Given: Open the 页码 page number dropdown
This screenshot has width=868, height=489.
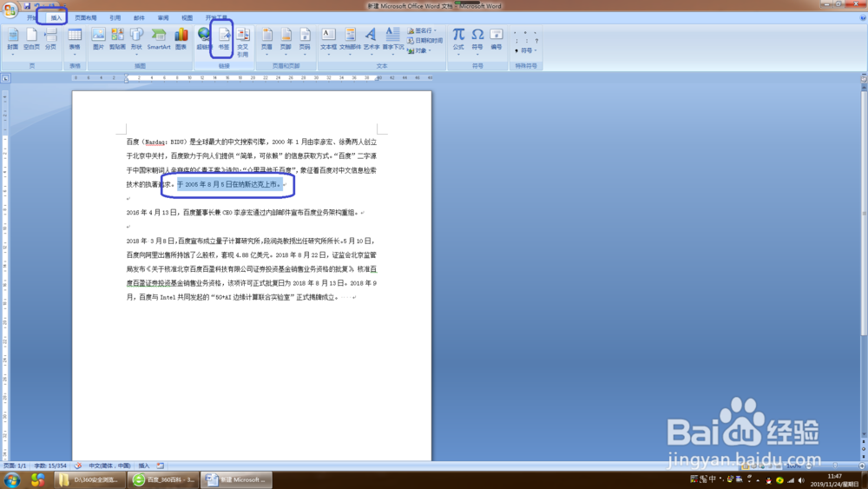Looking at the screenshot, I should click(305, 40).
